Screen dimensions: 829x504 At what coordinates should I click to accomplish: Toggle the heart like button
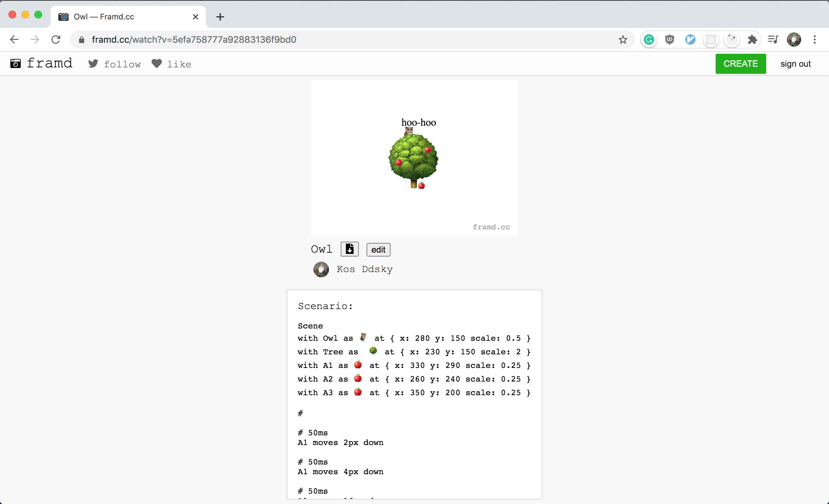(156, 63)
